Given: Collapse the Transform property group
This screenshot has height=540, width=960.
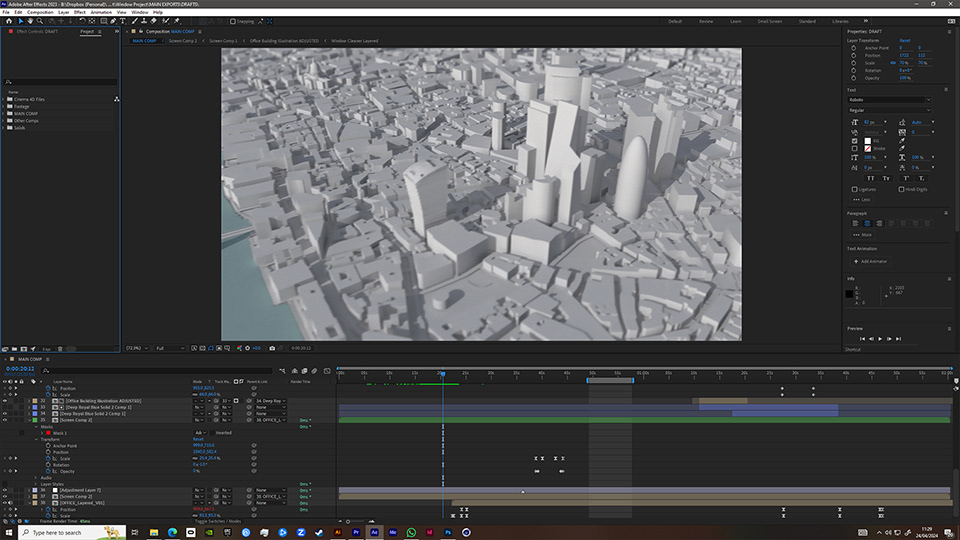Looking at the screenshot, I should point(36,439).
